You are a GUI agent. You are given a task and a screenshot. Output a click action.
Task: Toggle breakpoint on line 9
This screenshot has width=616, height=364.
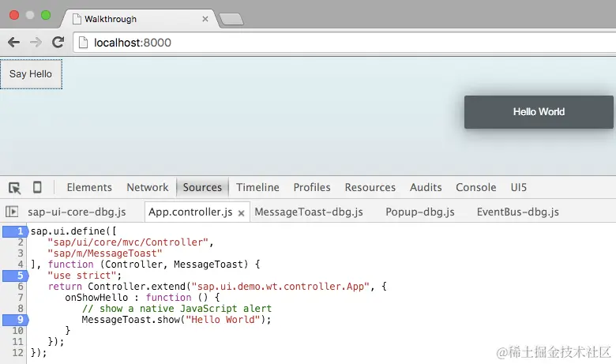tap(16, 320)
